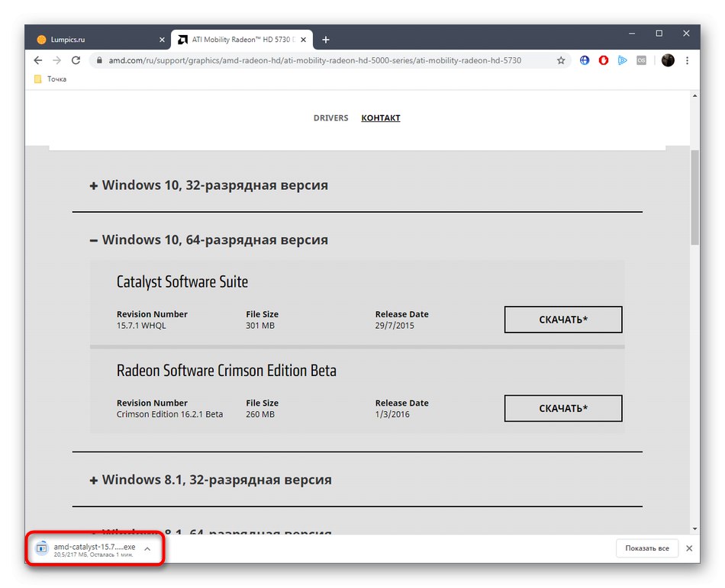725x588 pixels.
Task: Maximize the browser window
Action: pyautogui.click(x=659, y=34)
